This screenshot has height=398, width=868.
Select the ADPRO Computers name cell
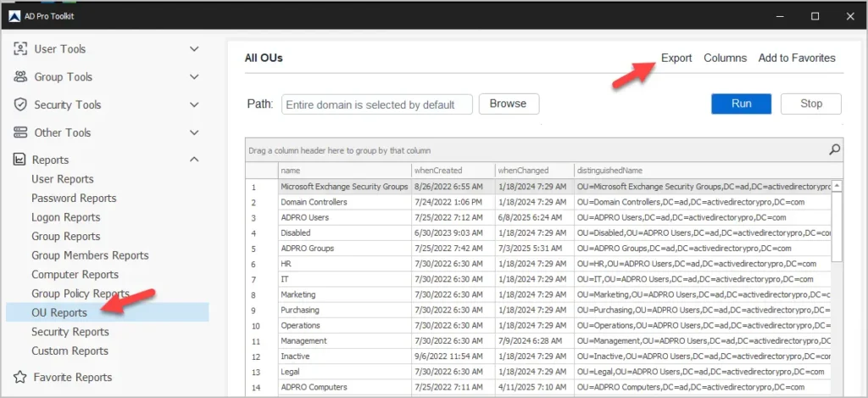(345, 387)
